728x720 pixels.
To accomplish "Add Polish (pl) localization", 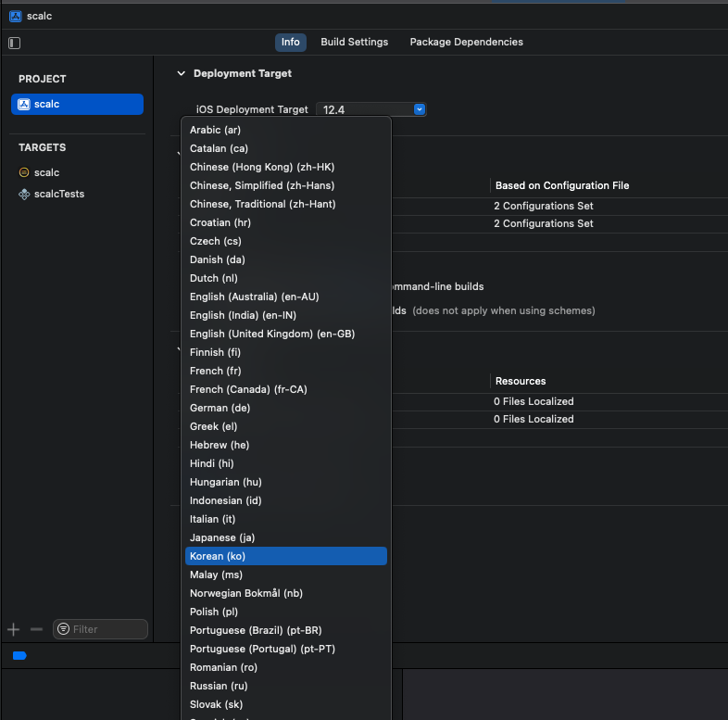I will click(286, 613).
